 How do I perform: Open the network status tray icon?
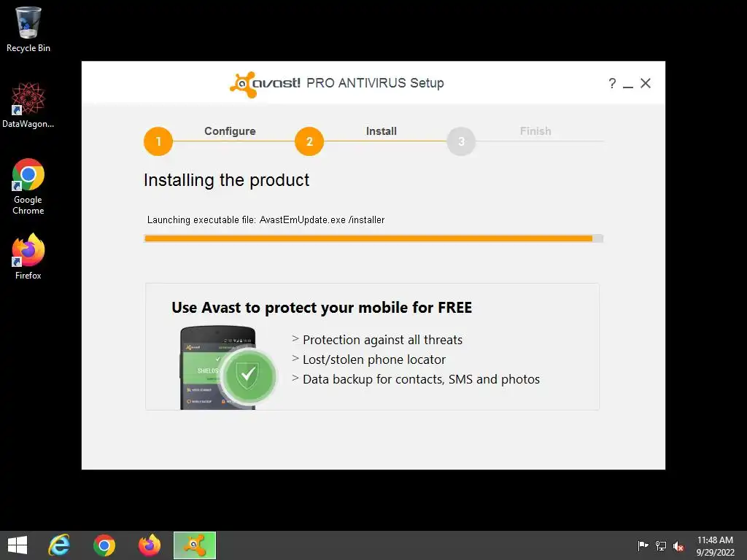(x=661, y=545)
